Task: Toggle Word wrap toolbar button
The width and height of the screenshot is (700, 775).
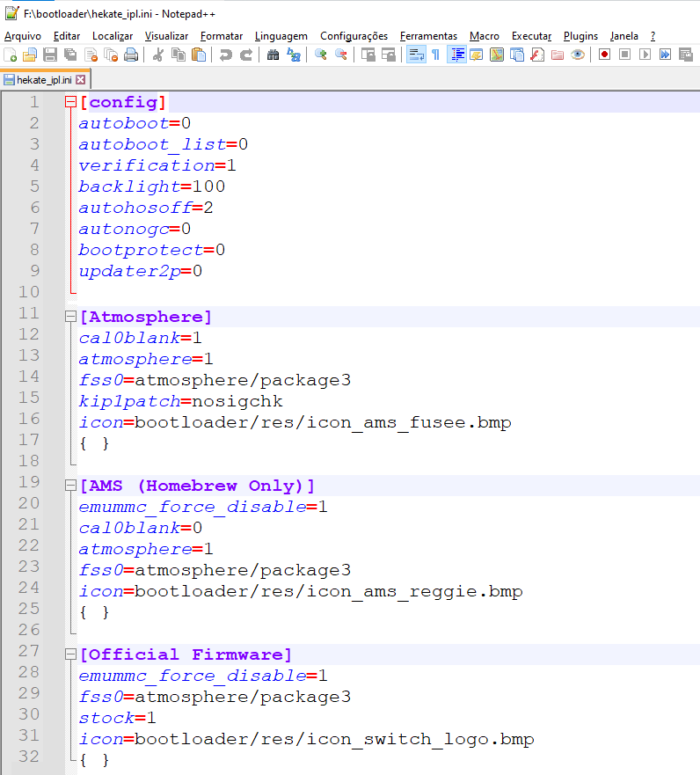Action: point(416,55)
